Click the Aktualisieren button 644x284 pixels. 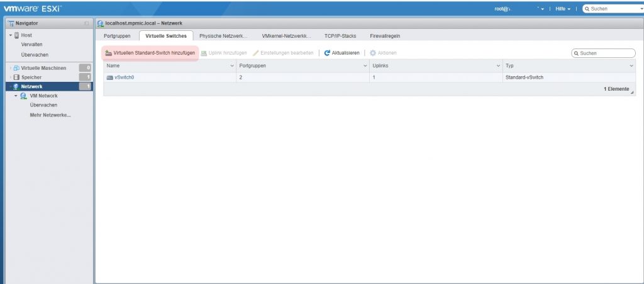coord(341,53)
